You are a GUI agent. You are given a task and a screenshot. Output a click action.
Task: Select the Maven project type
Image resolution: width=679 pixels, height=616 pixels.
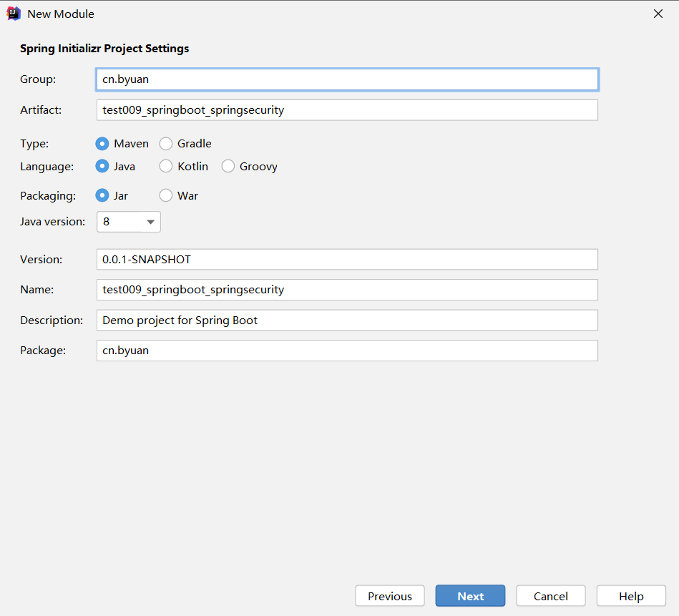pyautogui.click(x=102, y=144)
